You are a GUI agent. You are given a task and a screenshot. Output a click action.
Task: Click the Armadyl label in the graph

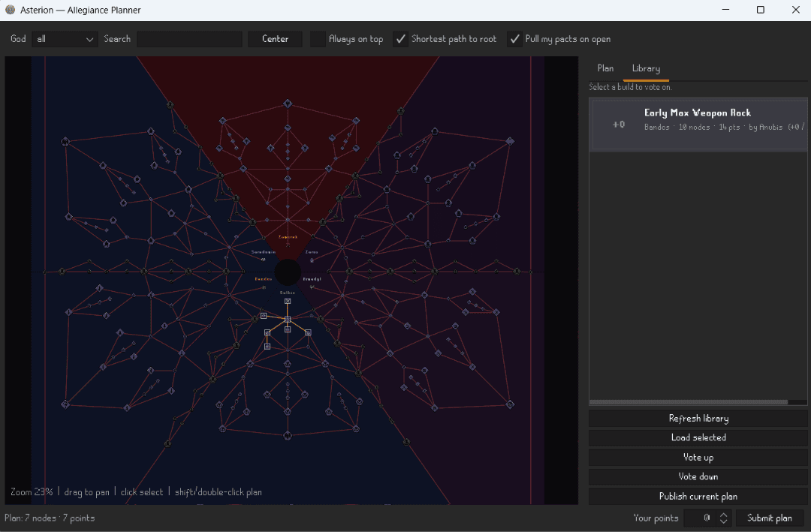[x=312, y=279]
